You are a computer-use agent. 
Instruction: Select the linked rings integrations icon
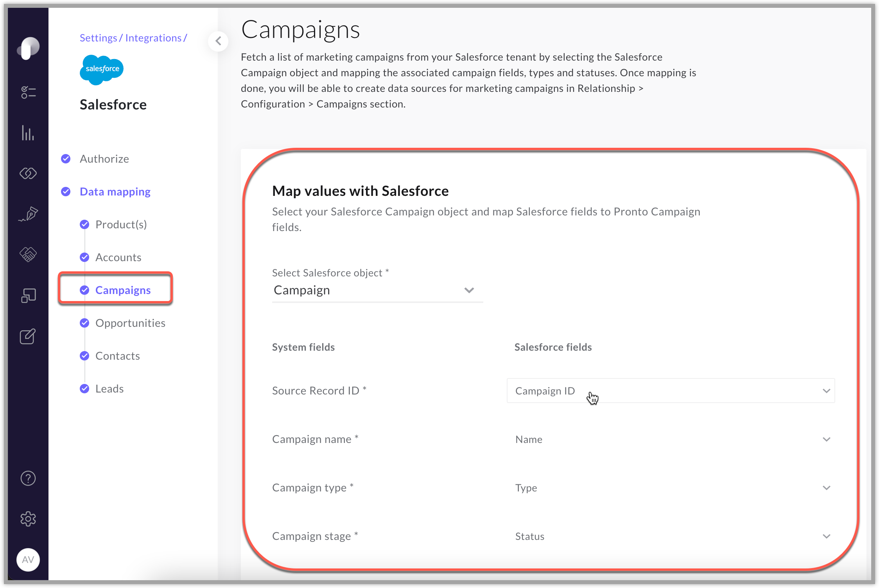[27, 173]
